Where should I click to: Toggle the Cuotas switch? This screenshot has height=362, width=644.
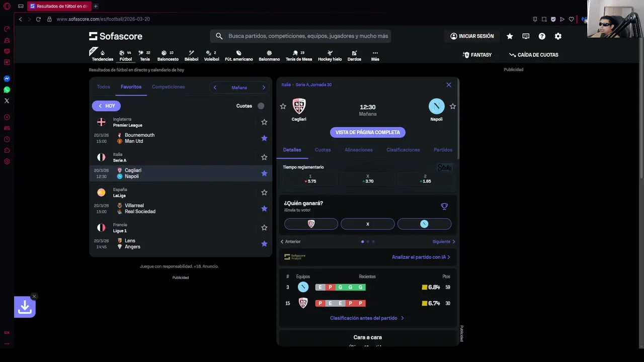tap(261, 106)
